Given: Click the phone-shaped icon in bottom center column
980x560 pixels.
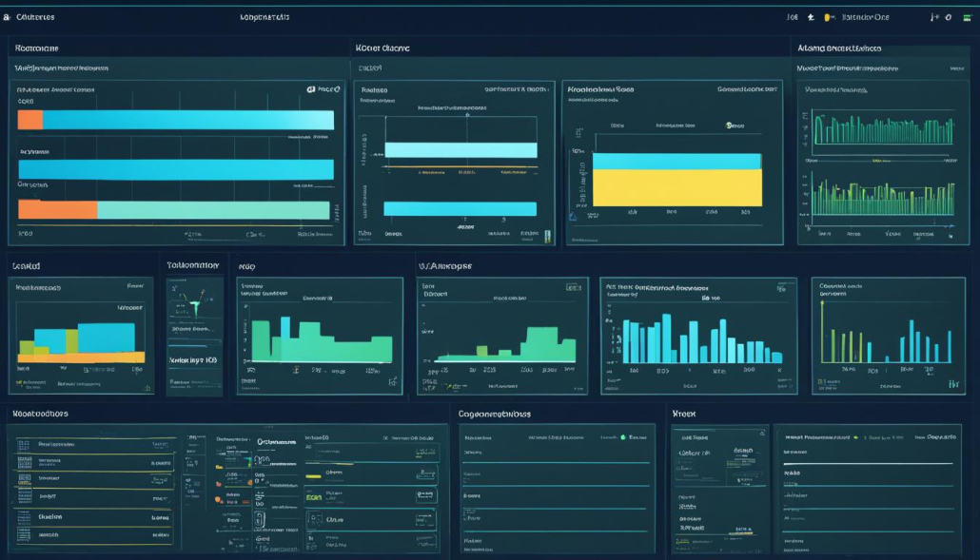Looking at the screenshot, I should [260, 519].
